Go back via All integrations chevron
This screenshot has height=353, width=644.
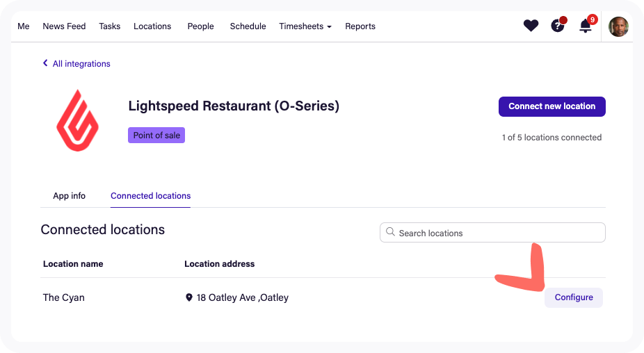45,63
